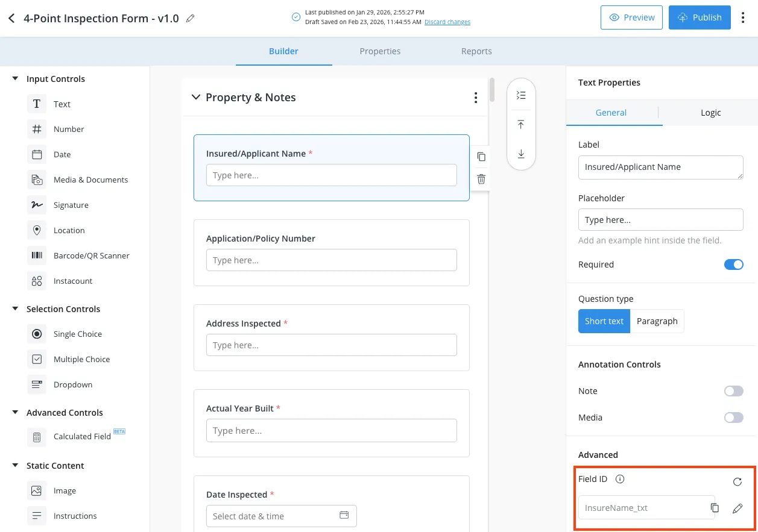Delete the Insured/Applicant Name field

coord(481,179)
